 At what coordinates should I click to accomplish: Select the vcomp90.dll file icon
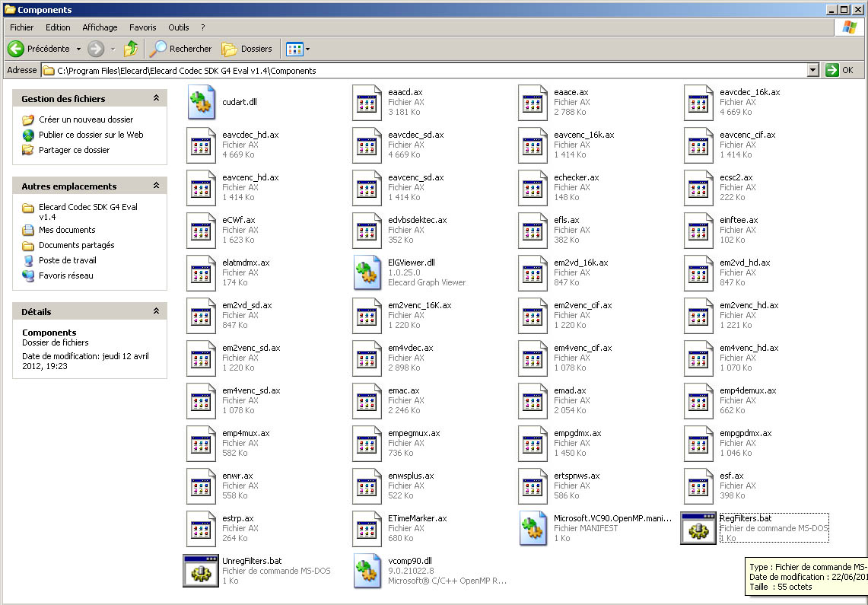tap(367, 571)
